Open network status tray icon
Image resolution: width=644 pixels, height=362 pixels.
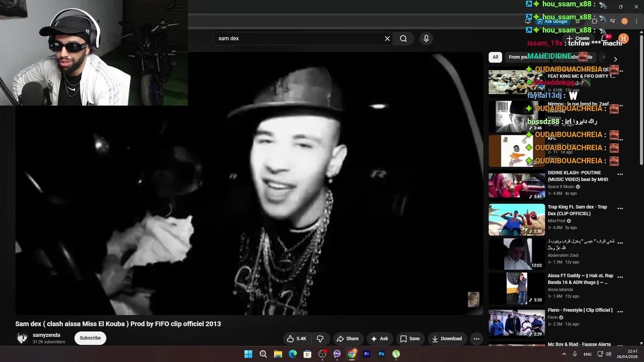600,354
